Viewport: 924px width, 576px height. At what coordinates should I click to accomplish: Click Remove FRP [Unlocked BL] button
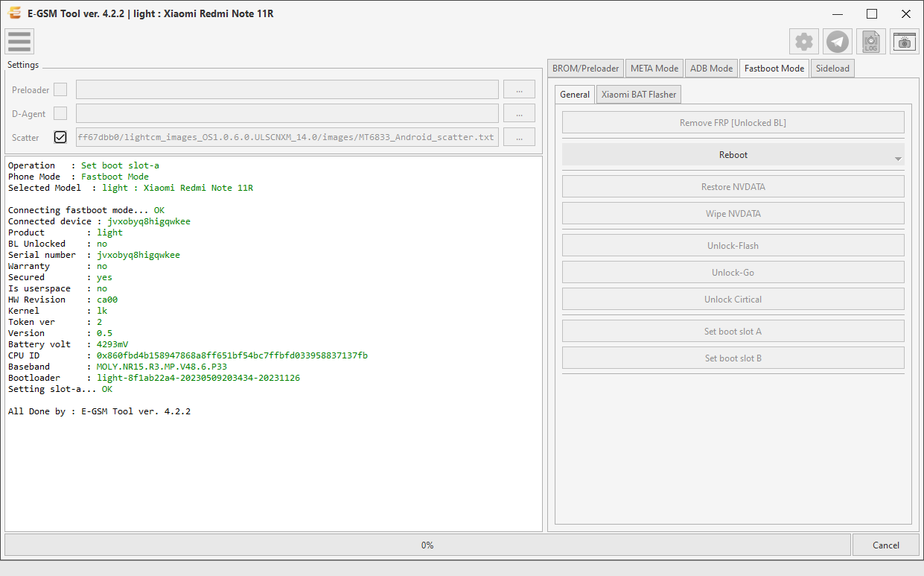[x=733, y=122]
